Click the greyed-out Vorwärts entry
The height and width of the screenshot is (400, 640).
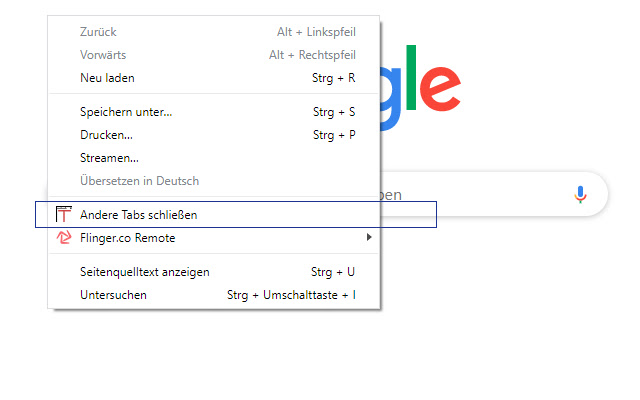click(x=103, y=55)
